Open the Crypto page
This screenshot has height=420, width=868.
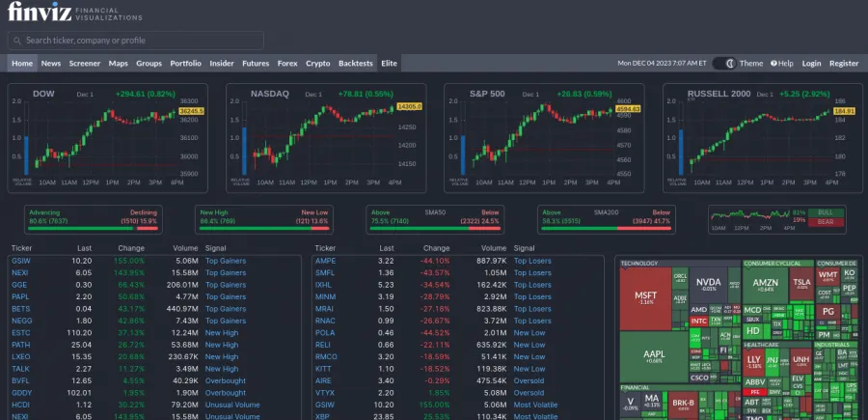(317, 63)
